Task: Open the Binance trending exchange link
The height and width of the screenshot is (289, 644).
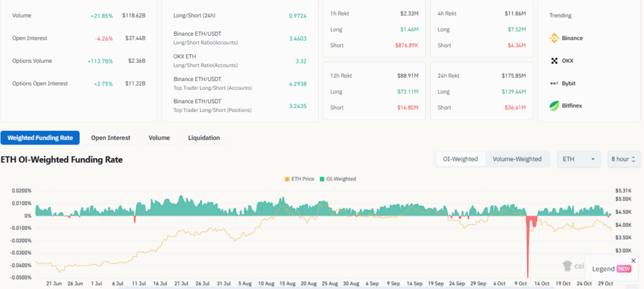Action: click(572, 38)
